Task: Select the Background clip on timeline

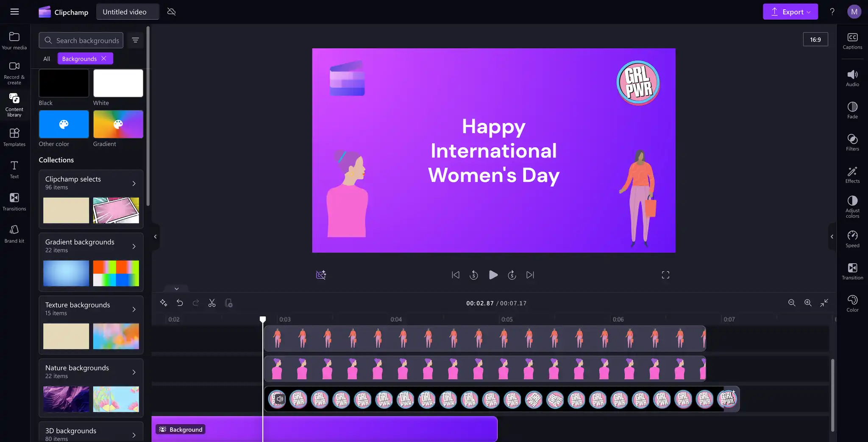Action: (325, 429)
